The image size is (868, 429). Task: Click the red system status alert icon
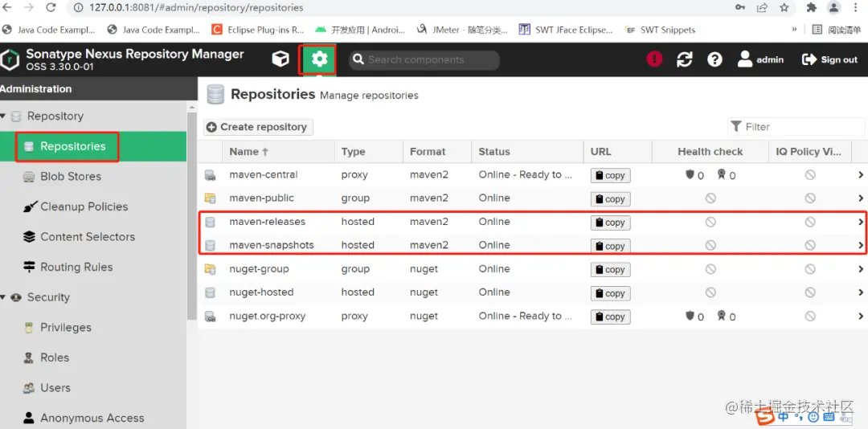(x=654, y=59)
